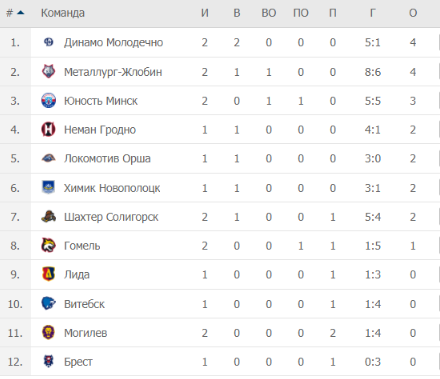Screen dimensions: 440x379
Task: Sort standings by О points column
Action: point(413,13)
